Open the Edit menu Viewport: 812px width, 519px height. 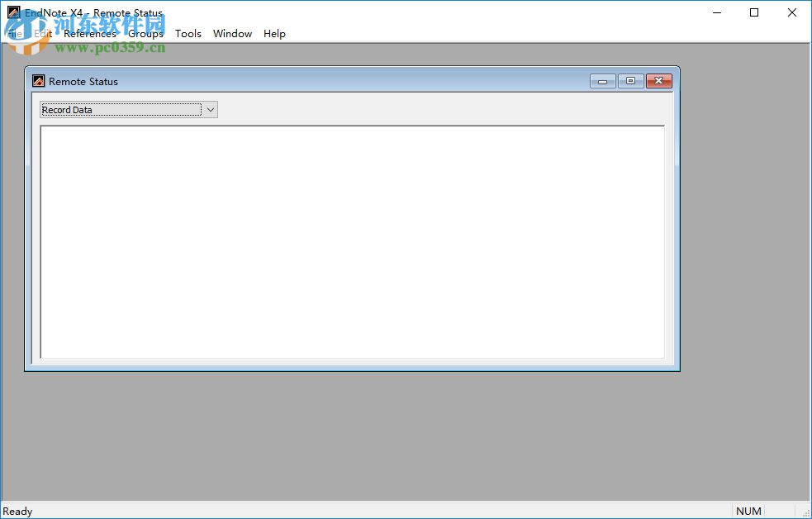pyautogui.click(x=43, y=34)
